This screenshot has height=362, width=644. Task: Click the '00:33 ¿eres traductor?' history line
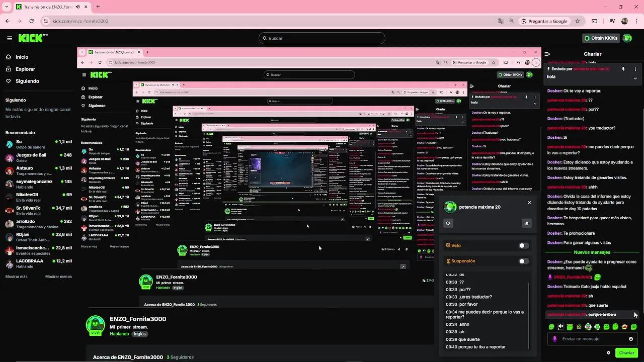(469, 297)
